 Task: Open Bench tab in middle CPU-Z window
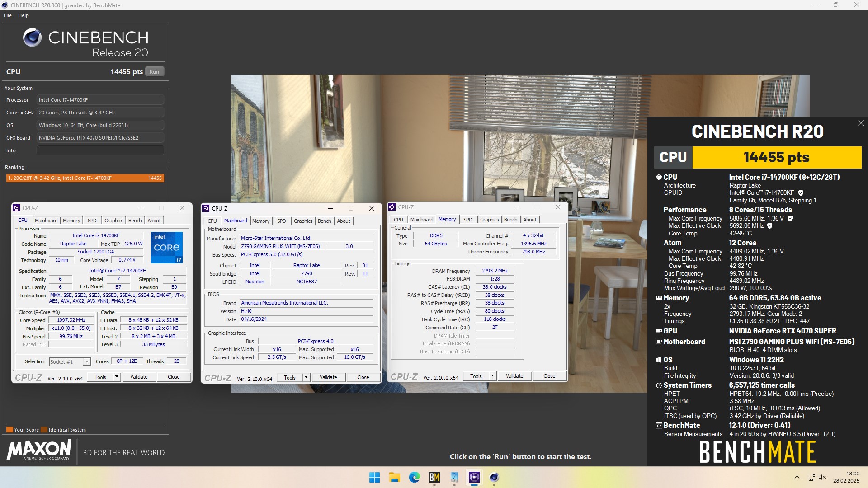324,221
